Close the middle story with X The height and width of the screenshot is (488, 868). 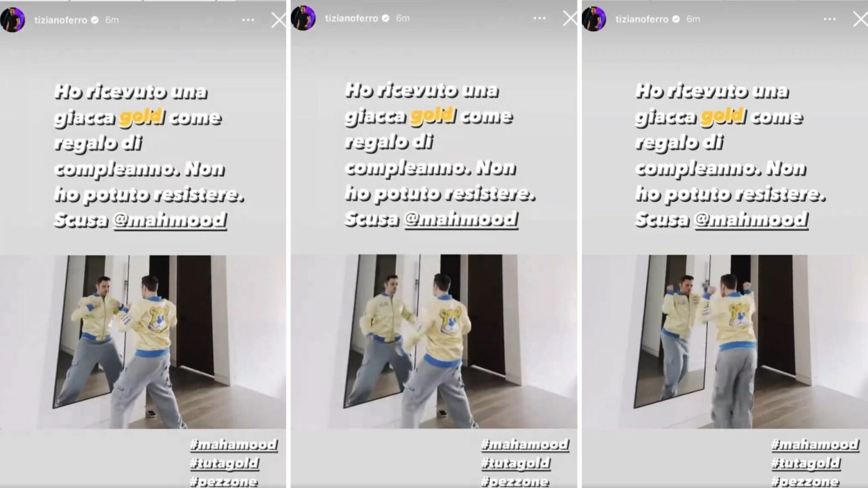[570, 19]
